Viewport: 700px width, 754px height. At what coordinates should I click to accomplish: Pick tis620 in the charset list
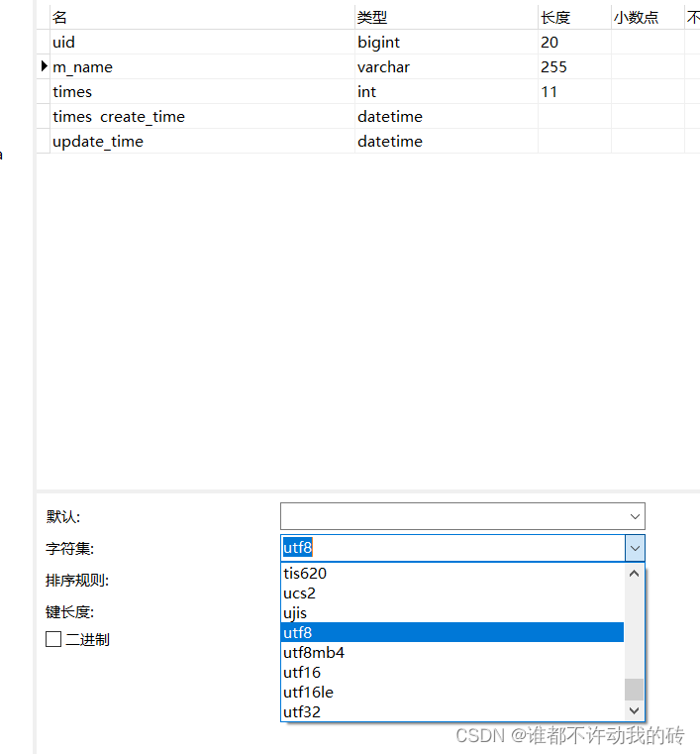coord(452,574)
